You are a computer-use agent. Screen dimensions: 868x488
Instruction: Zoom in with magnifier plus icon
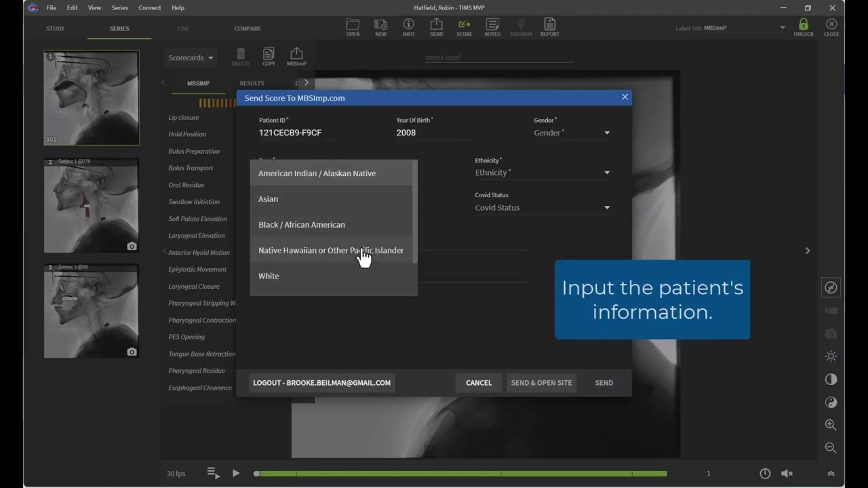[831, 425]
